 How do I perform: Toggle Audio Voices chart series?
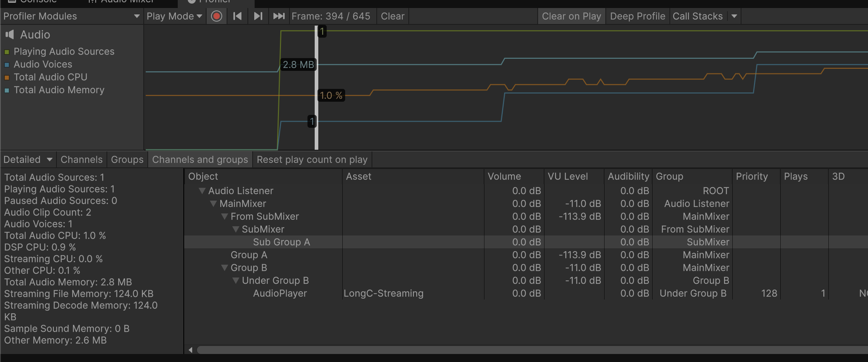(7, 65)
